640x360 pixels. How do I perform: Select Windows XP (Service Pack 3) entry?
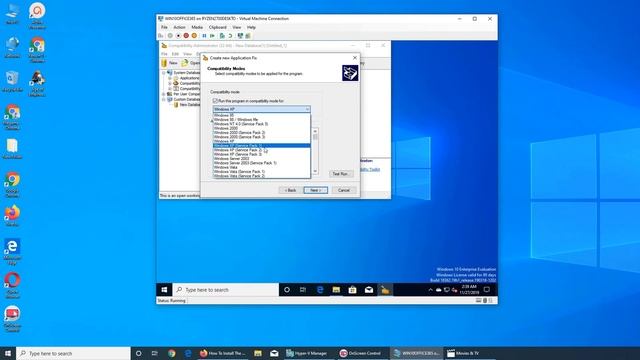pyautogui.click(x=262, y=154)
